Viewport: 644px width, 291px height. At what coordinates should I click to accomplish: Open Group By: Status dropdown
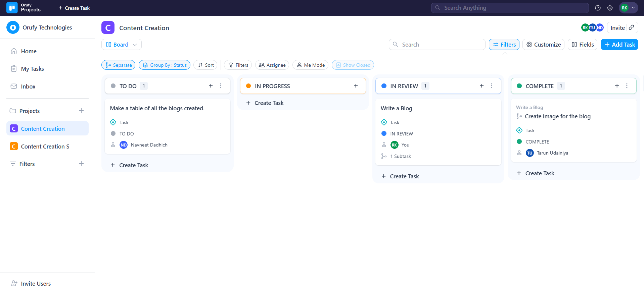click(164, 65)
